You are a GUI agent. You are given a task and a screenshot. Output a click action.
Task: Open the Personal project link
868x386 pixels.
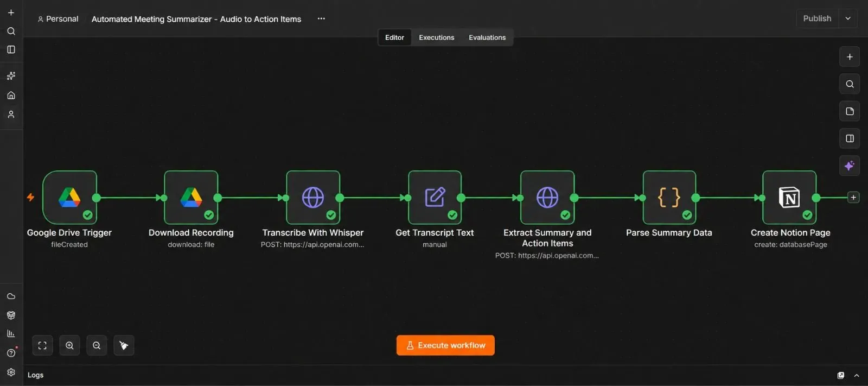pyautogui.click(x=58, y=19)
